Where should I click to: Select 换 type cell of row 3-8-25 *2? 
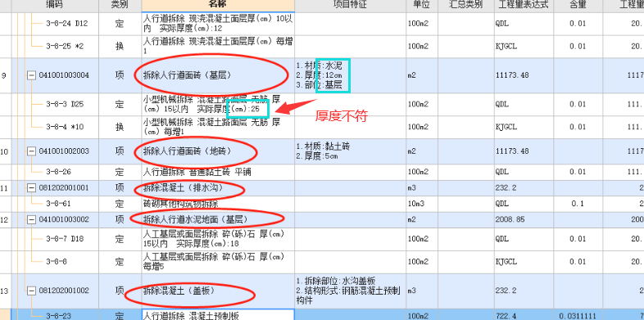point(120,47)
